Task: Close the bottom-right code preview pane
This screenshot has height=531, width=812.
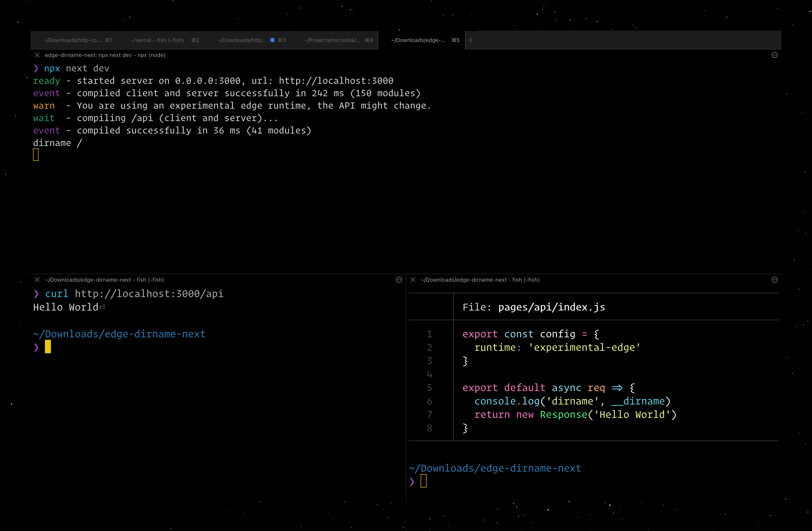Action: pos(413,280)
